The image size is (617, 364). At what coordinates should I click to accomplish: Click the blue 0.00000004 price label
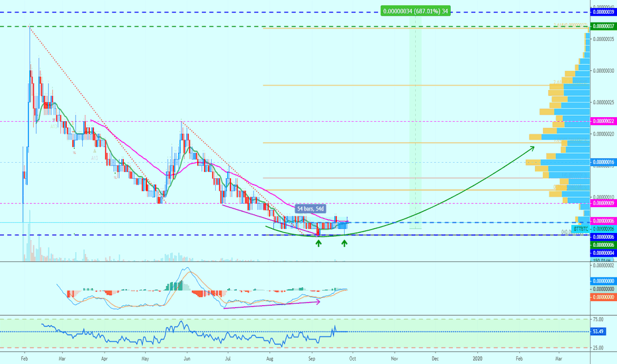point(603,253)
